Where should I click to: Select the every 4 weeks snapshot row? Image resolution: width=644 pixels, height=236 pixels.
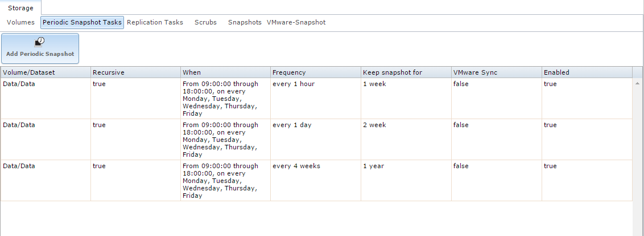click(x=316, y=181)
